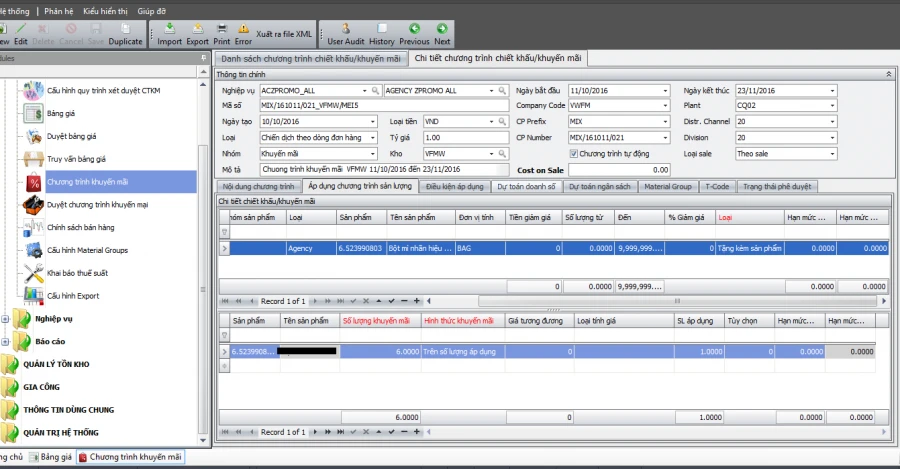Switch to T-Code tab
Viewport: 900px width, 469px height.
(x=717, y=187)
